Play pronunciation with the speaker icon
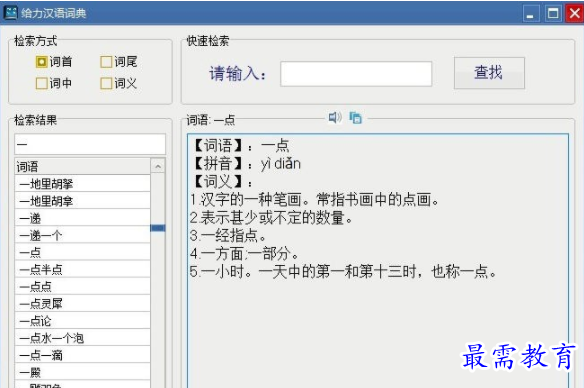 [x=335, y=118]
